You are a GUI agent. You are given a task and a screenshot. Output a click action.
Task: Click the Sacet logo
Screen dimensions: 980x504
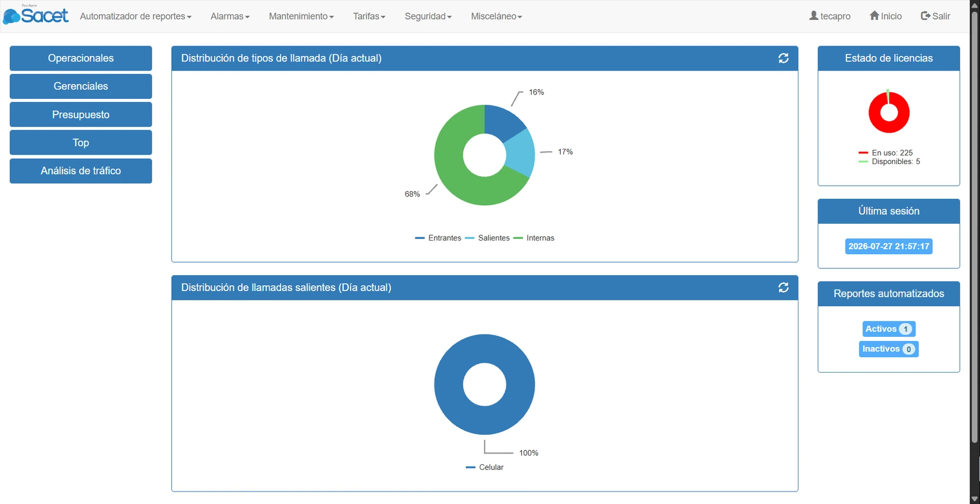pyautogui.click(x=36, y=15)
